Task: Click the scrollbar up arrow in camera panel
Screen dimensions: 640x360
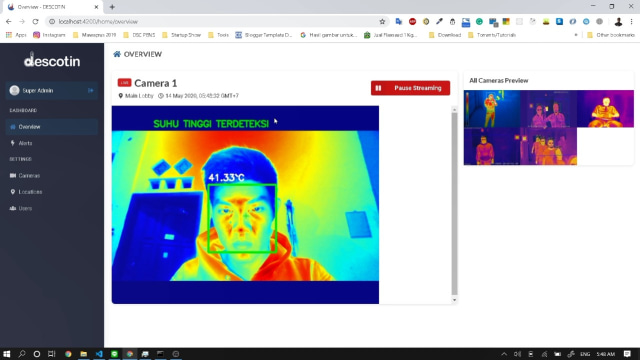Action: pos(454,109)
